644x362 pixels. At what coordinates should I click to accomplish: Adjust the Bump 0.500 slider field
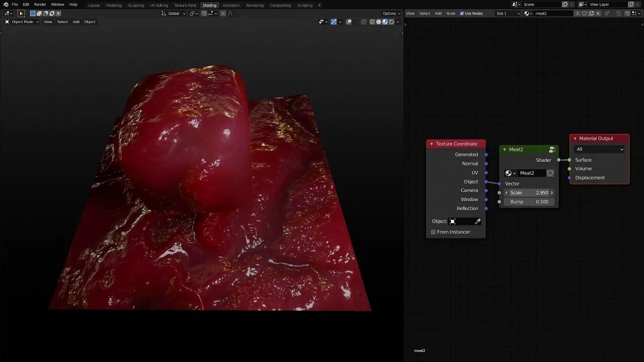(529, 202)
